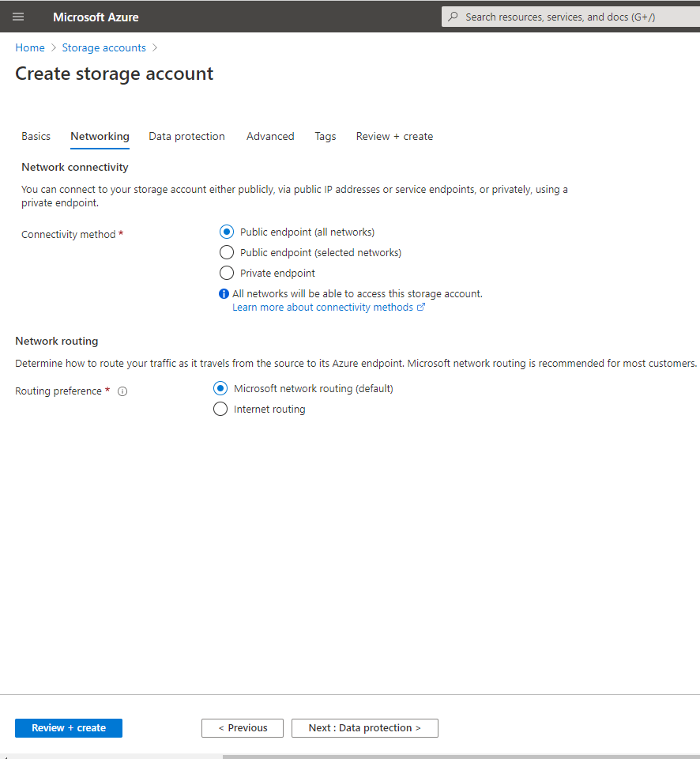The height and width of the screenshot is (759, 700).
Task: Open Learn more about connectivity methods
Action: pyautogui.click(x=323, y=307)
